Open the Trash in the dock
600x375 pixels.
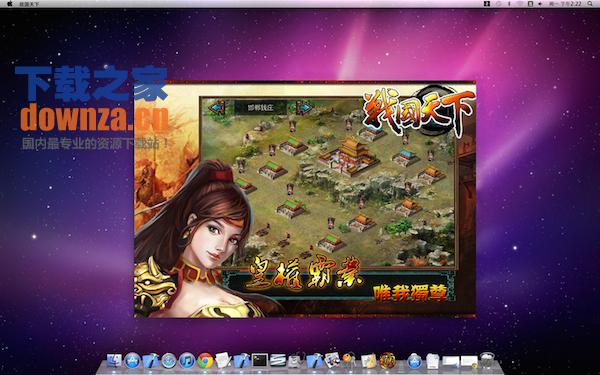487,360
